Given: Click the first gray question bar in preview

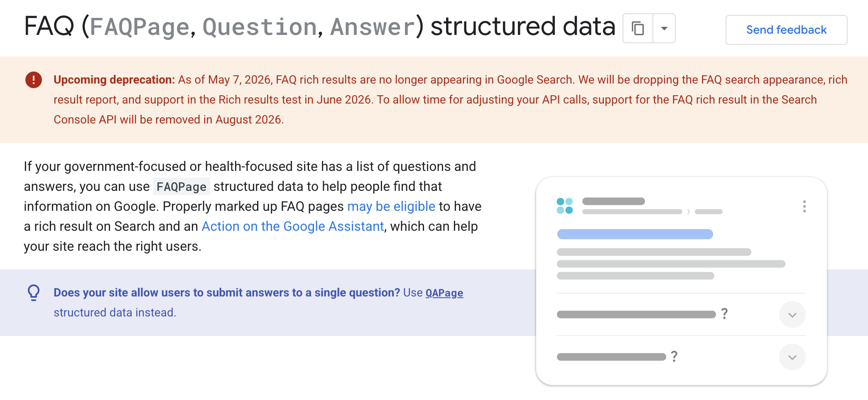Looking at the screenshot, I should [x=636, y=314].
